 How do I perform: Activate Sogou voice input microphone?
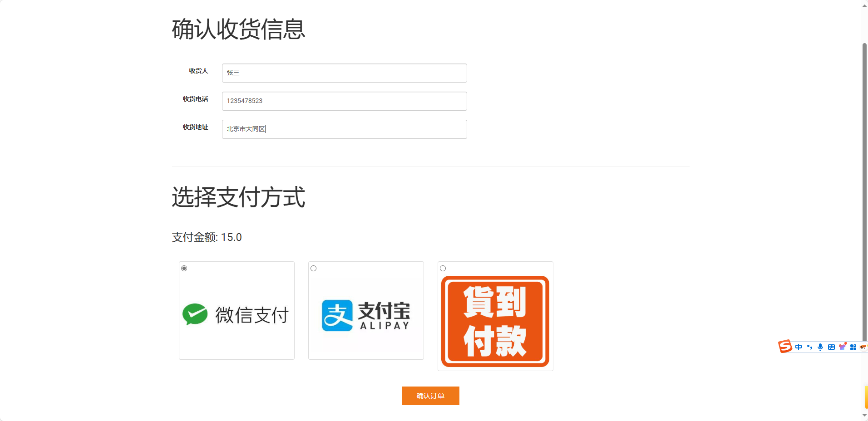coord(820,347)
